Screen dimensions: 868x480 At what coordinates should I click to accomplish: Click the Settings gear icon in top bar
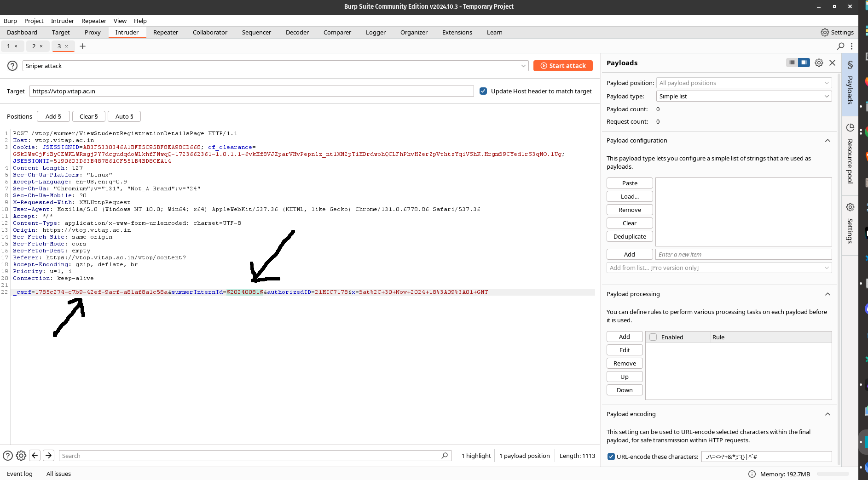click(x=825, y=32)
